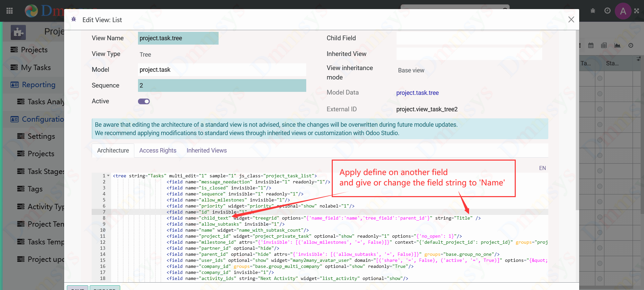Close the Edit View dialog
644x290 pixels.
point(571,19)
